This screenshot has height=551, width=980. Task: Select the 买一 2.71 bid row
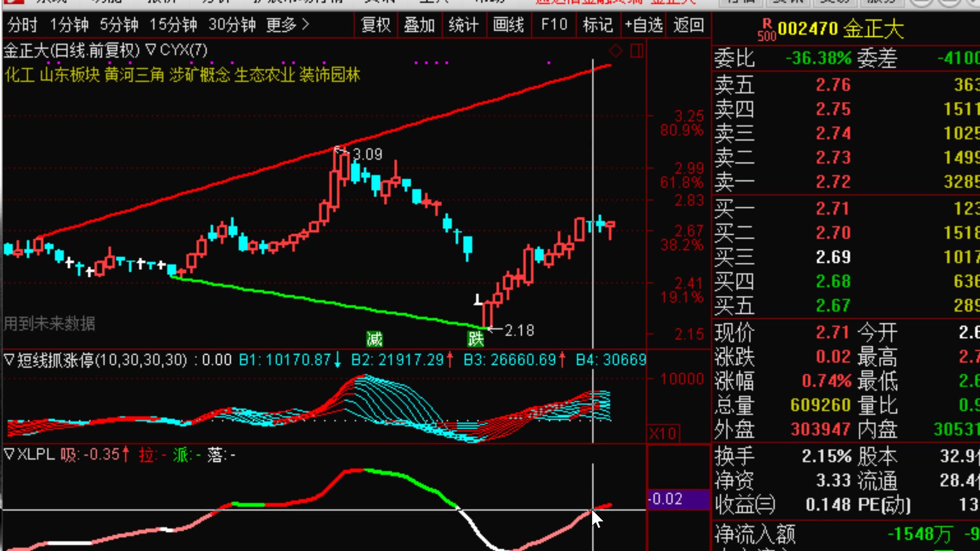click(x=846, y=208)
